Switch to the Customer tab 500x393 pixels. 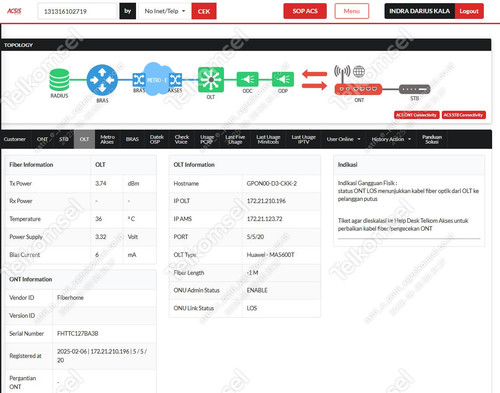[15, 139]
